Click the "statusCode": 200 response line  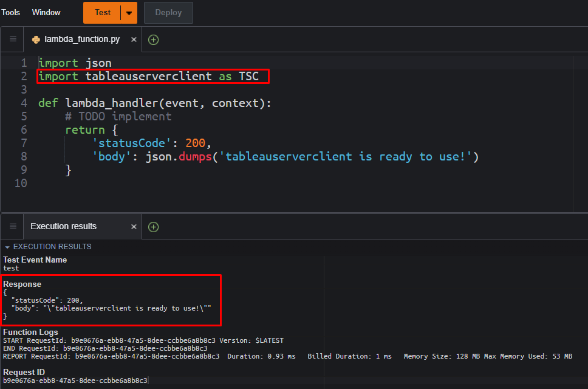point(47,300)
